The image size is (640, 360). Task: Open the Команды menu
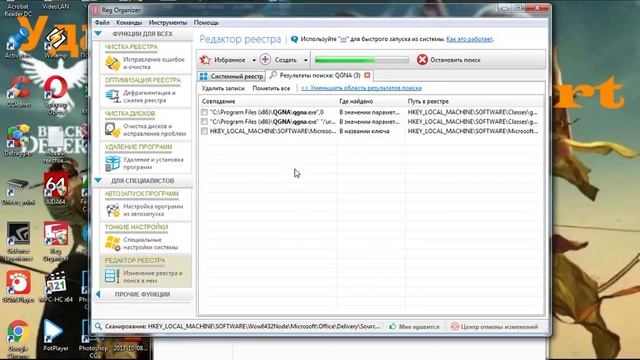[x=129, y=22]
